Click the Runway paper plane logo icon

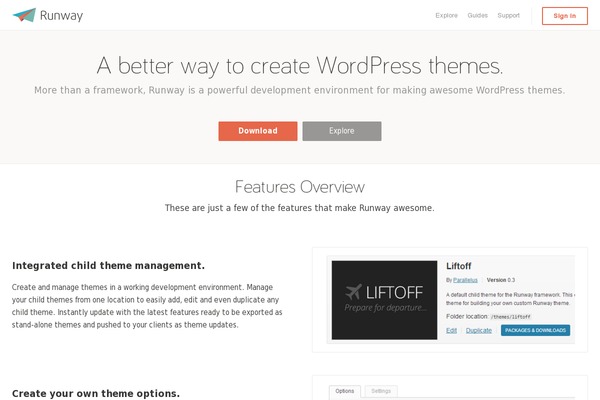[x=24, y=15]
